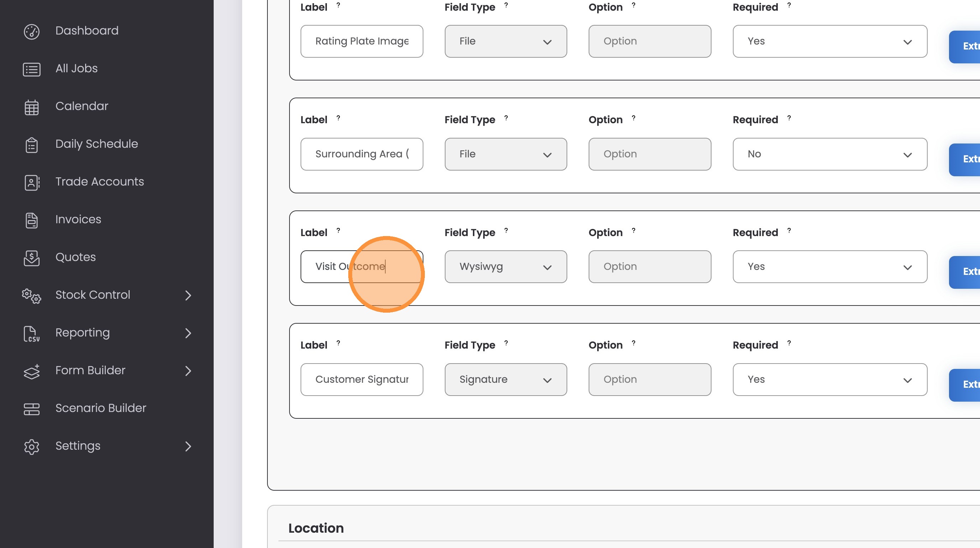Click the Dashboard gauge icon
This screenshot has height=548, width=980.
[32, 32]
